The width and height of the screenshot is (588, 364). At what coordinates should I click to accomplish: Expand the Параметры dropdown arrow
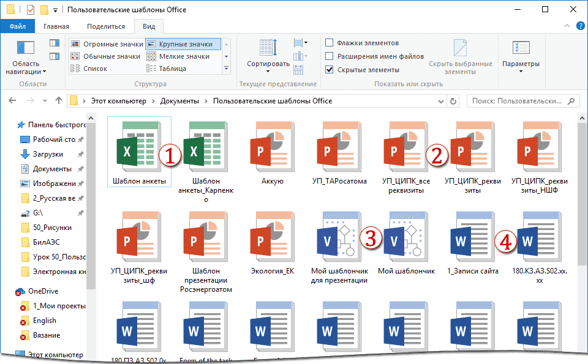click(x=521, y=72)
